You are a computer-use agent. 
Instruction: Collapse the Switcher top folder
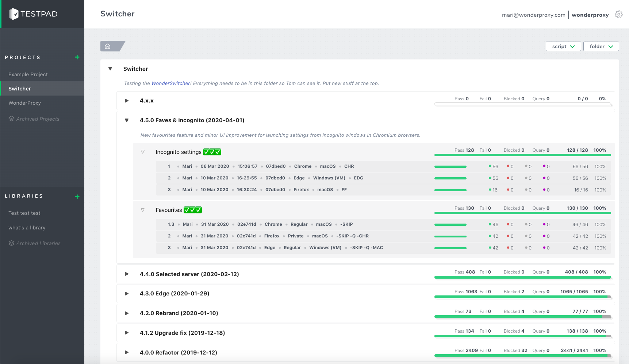tap(110, 69)
